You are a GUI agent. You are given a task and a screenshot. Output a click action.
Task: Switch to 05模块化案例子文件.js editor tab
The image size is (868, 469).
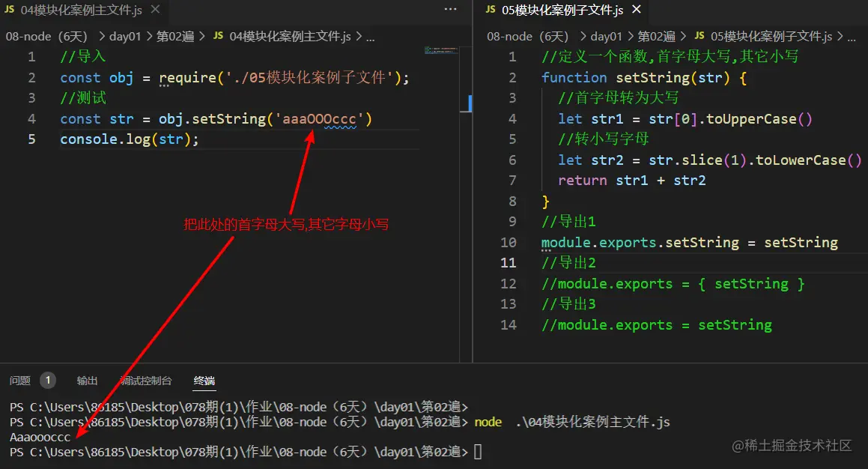point(563,10)
